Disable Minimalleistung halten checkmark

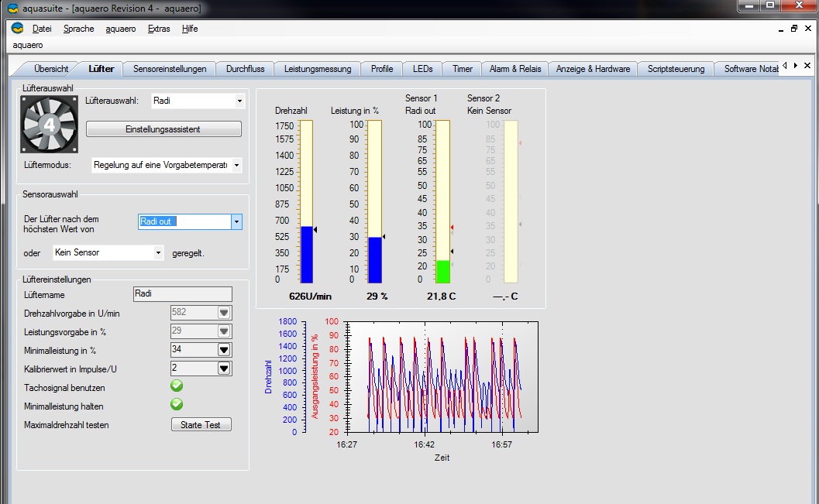177,404
